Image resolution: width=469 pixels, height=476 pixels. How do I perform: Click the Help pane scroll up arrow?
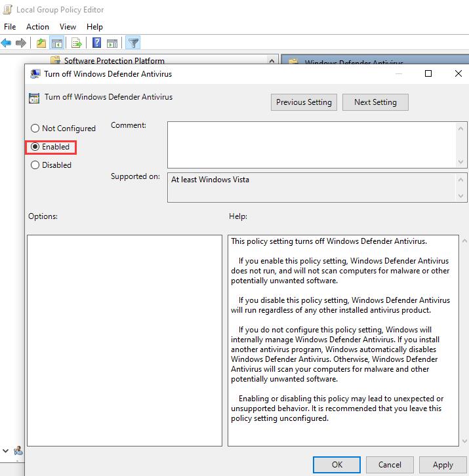[464, 241]
